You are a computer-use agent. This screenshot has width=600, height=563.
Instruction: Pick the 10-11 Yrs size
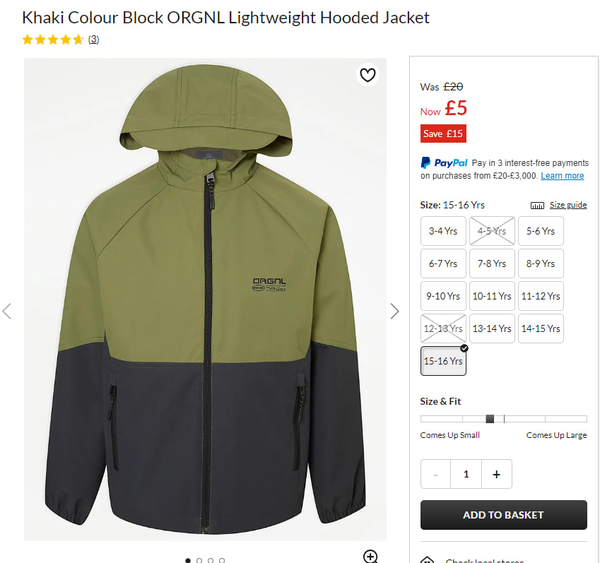(492, 296)
